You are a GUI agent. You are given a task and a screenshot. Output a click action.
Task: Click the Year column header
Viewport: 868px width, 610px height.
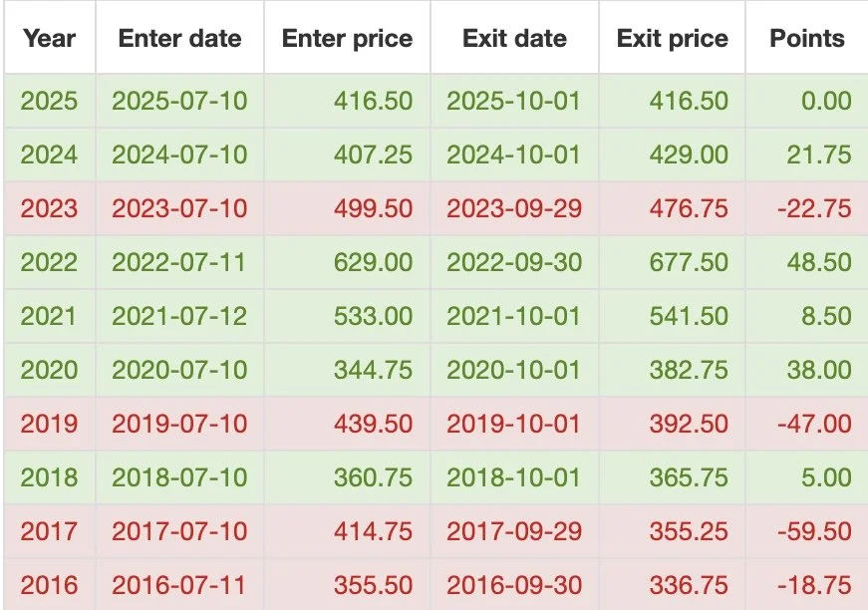coord(49,39)
